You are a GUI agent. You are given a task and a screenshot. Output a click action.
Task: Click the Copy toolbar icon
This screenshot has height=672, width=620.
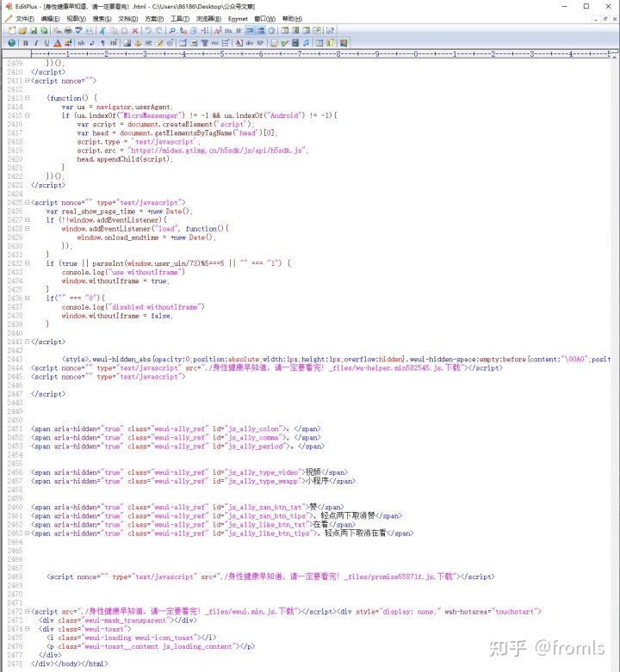(x=114, y=30)
